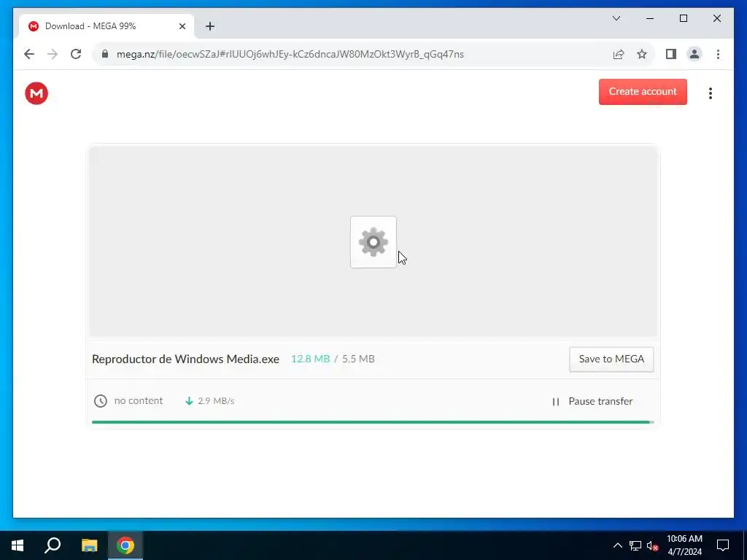This screenshot has height=560, width=747.
Task: Click the gear file preview thumbnail
Action: click(373, 242)
